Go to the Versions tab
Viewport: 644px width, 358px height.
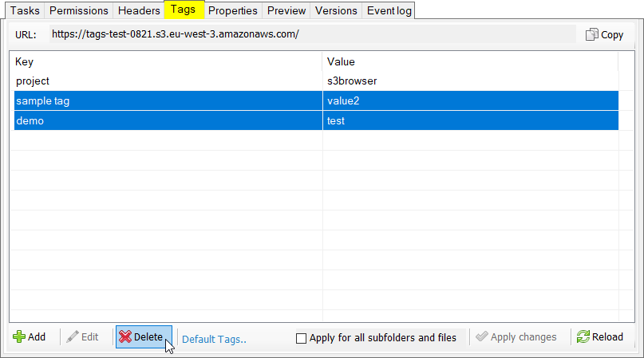tap(336, 10)
